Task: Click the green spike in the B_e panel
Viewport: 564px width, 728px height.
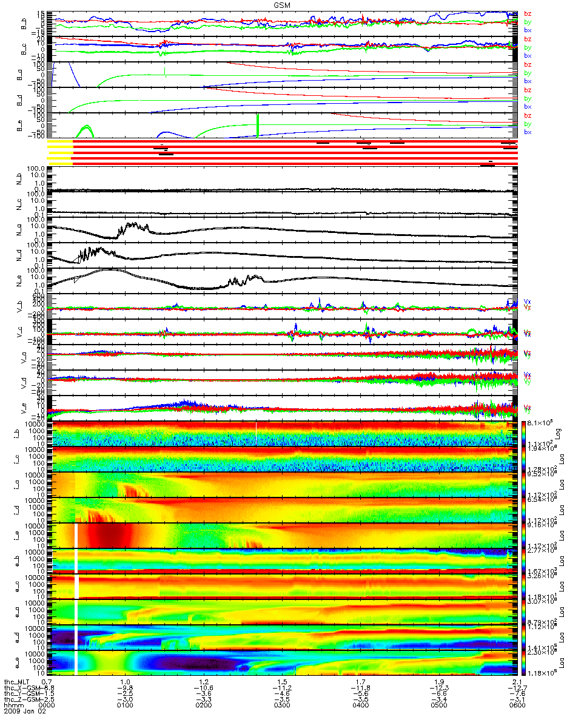Action: (258, 126)
